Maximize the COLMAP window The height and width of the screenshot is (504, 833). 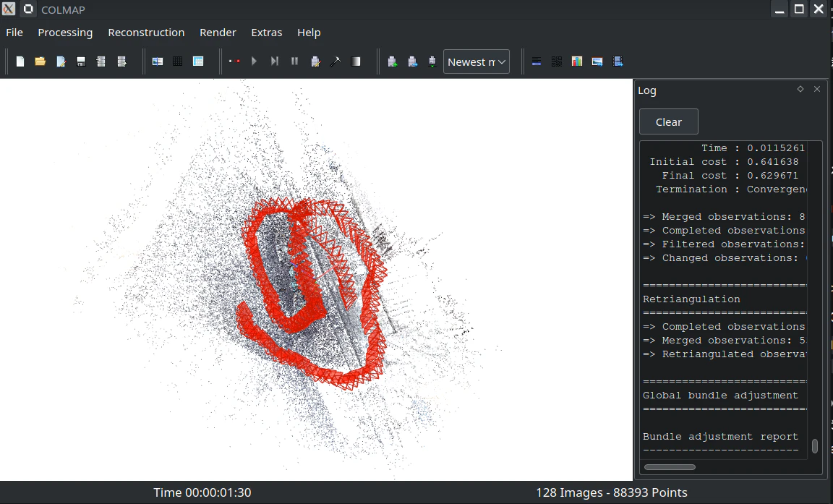(x=799, y=9)
